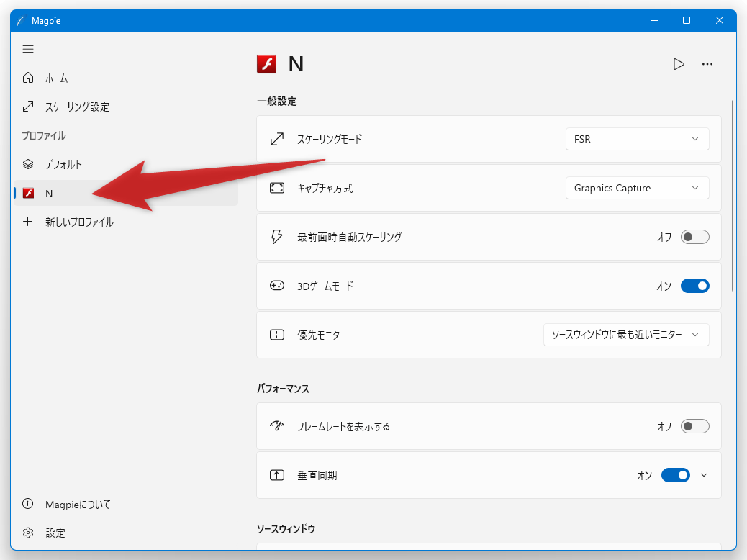Open the Graphics Capture dropdown
747x560 pixels.
[x=637, y=188]
